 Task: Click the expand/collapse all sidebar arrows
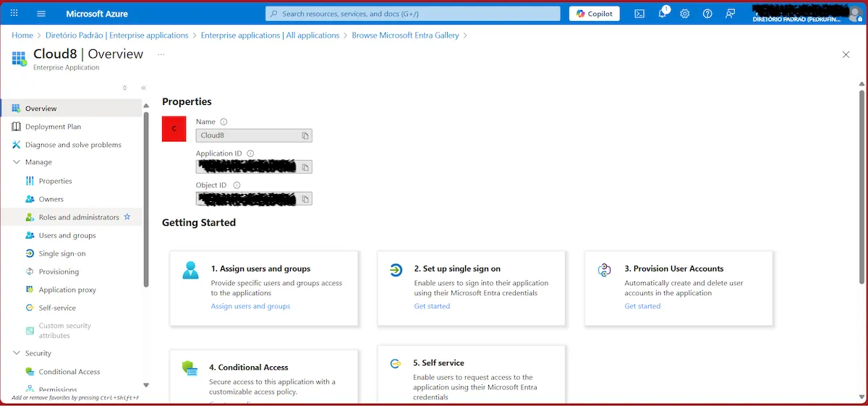pos(124,88)
